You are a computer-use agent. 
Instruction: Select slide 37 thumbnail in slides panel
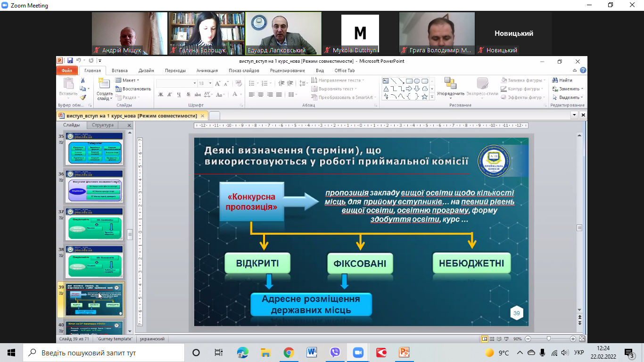[94, 224]
